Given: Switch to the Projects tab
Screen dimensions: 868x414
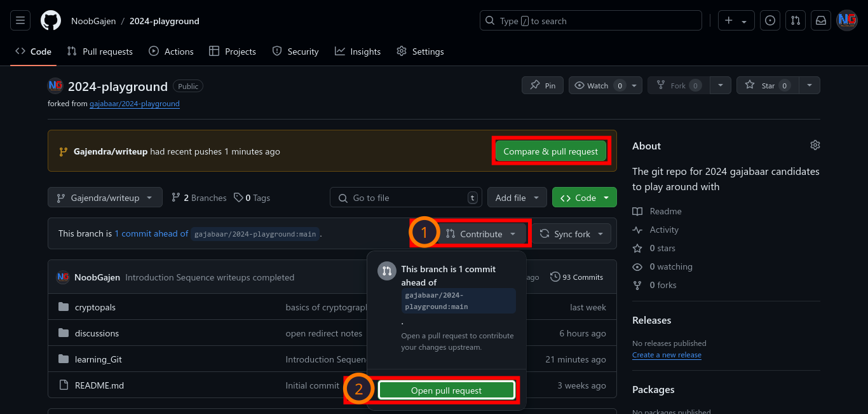Looking at the screenshot, I should [233, 52].
